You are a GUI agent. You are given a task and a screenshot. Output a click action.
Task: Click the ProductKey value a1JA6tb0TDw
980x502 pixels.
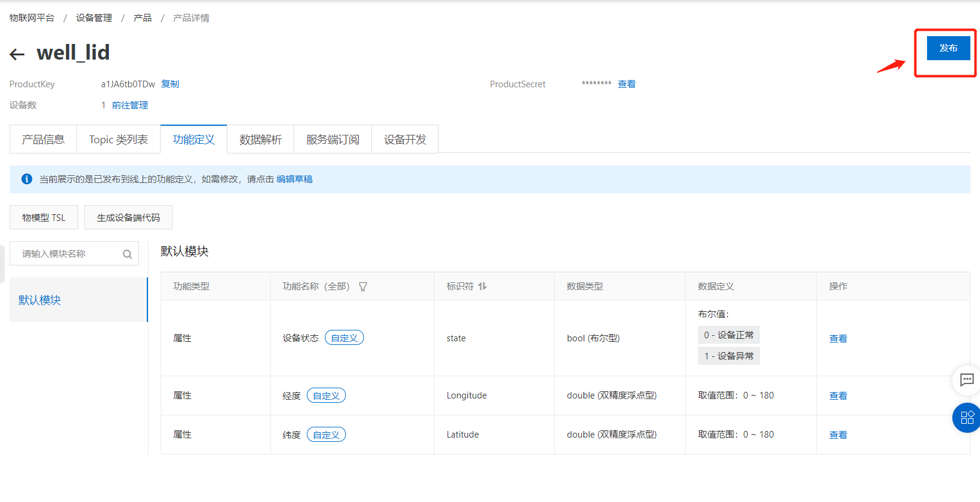pos(128,84)
